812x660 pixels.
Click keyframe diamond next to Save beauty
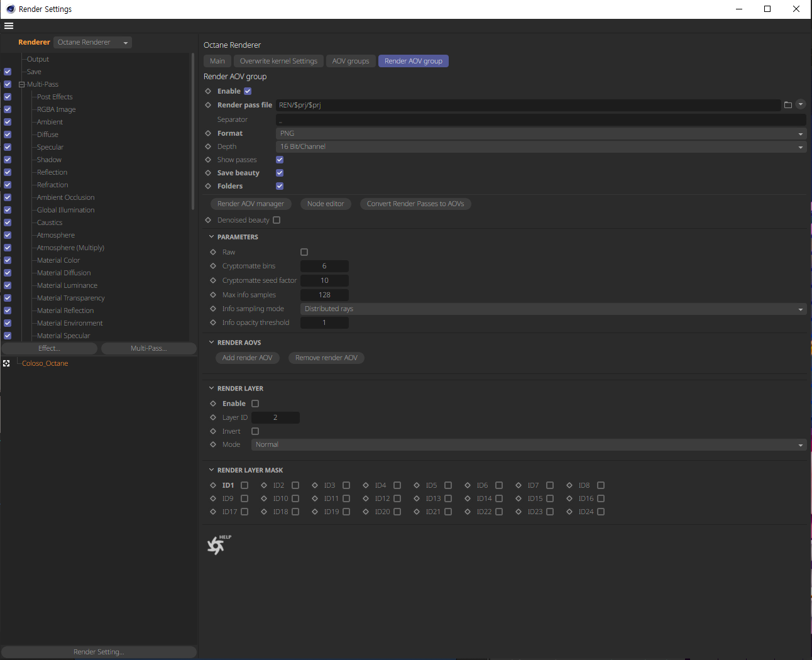[208, 173]
